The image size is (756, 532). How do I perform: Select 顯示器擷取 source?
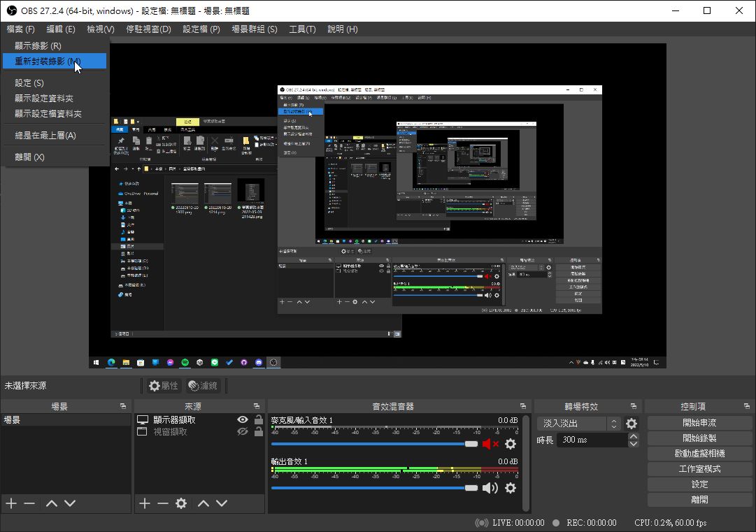click(175, 419)
